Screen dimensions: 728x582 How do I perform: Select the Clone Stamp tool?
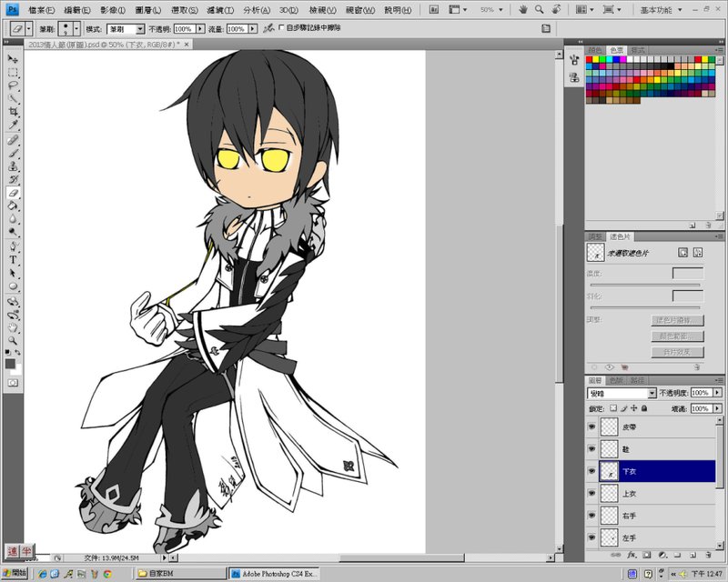(x=13, y=166)
